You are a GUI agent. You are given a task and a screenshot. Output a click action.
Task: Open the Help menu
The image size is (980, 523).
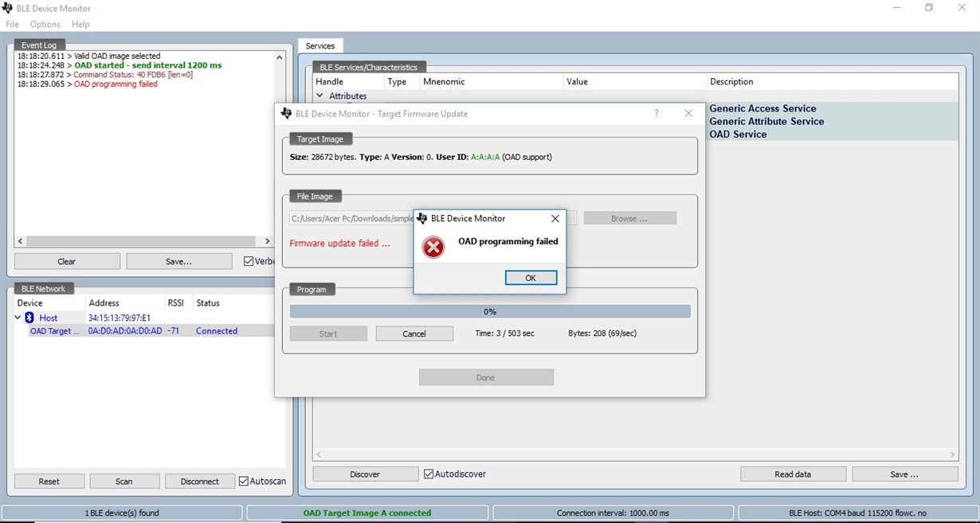pos(80,25)
